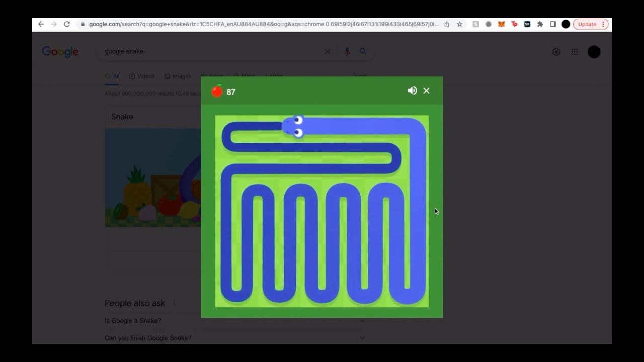Open the gray circle extension
644x362 pixels.
[x=489, y=24]
